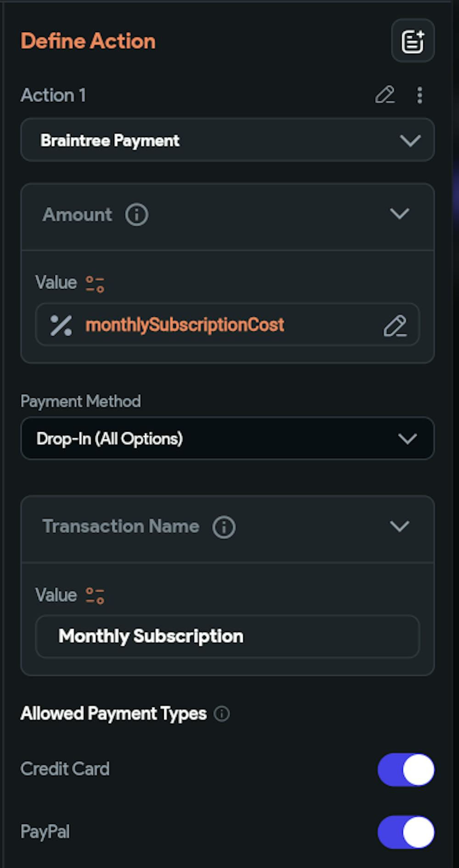Click the info icon next to Amount

[x=137, y=214]
